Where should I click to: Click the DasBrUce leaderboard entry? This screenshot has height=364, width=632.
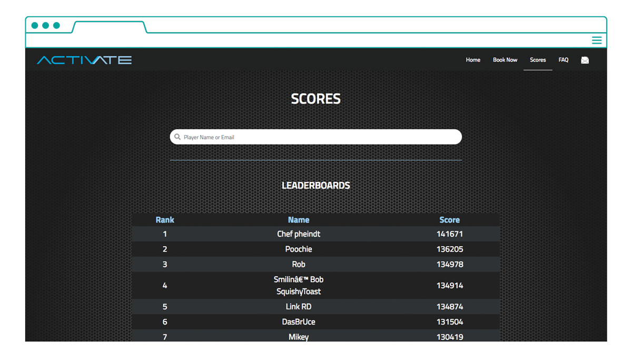click(299, 322)
